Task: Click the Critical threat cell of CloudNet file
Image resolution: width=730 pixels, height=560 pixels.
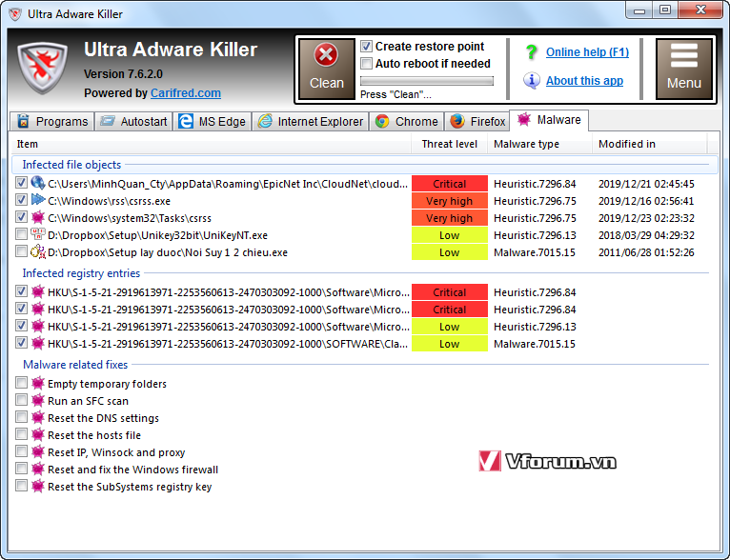Action: pos(449,183)
